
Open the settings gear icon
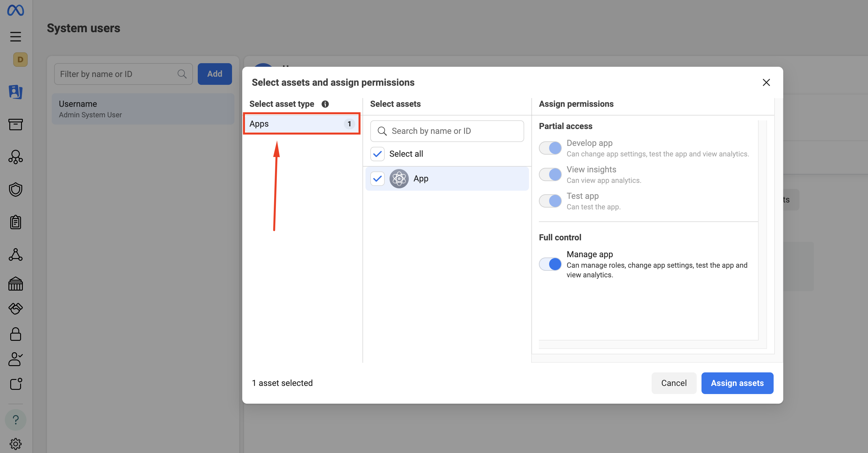pyautogui.click(x=16, y=444)
